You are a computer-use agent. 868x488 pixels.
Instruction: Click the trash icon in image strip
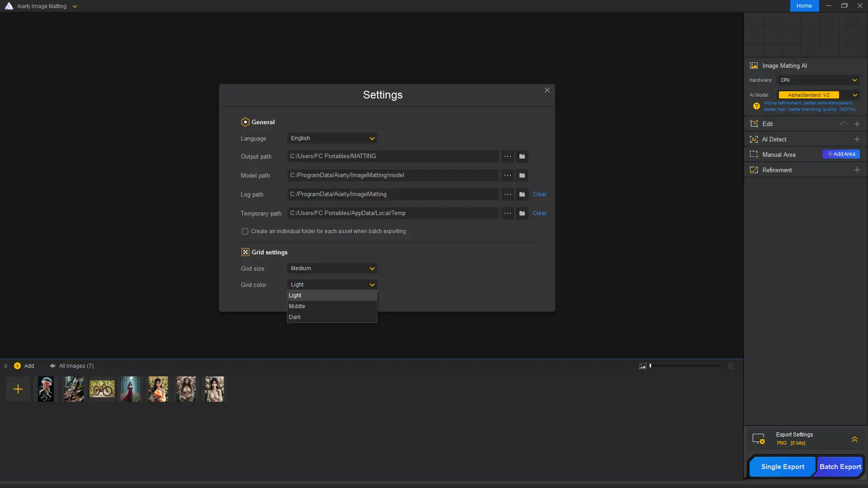pyautogui.click(x=731, y=366)
